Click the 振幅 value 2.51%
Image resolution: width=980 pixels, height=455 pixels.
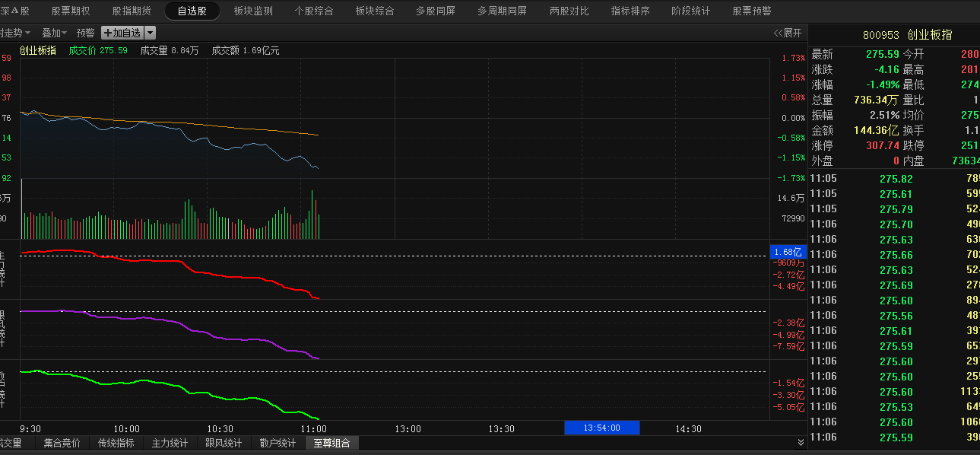(x=885, y=116)
